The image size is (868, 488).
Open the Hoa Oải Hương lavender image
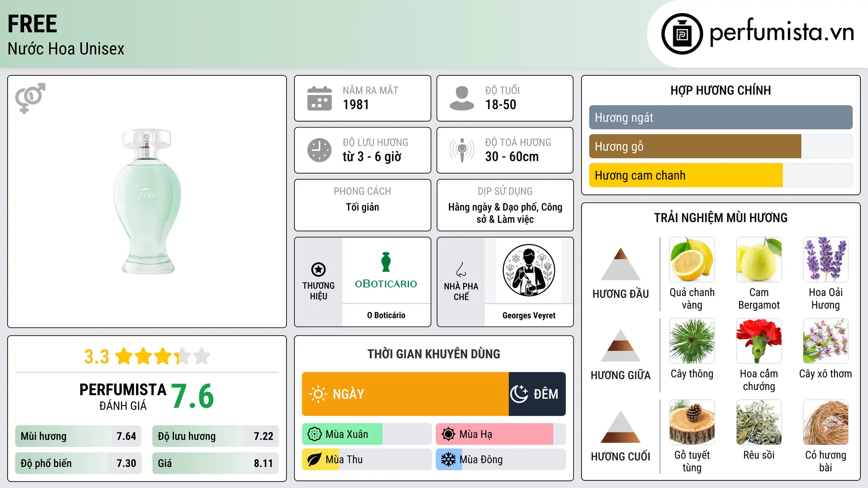(826, 260)
